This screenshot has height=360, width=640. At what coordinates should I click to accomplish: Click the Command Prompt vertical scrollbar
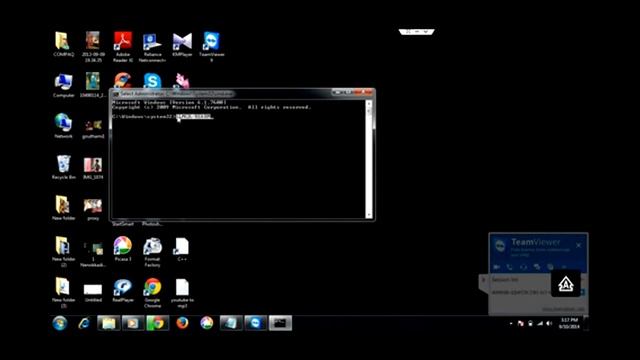click(x=369, y=159)
